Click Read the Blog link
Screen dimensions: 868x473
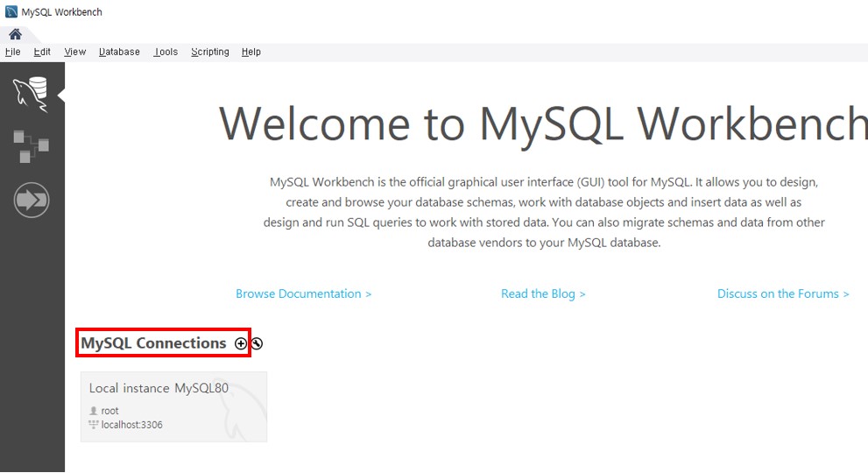[x=543, y=294]
